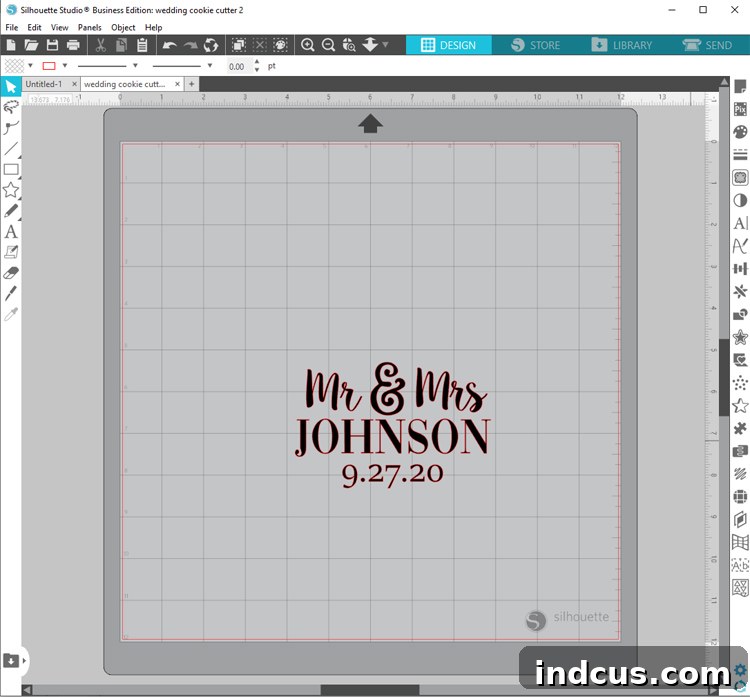This screenshot has width=750, height=697.
Task: Select the Draw a Note tool
Action: (11, 252)
